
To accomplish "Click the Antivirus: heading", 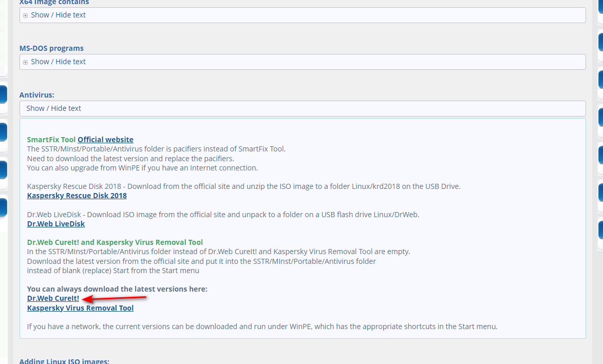I will click(37, 94).
